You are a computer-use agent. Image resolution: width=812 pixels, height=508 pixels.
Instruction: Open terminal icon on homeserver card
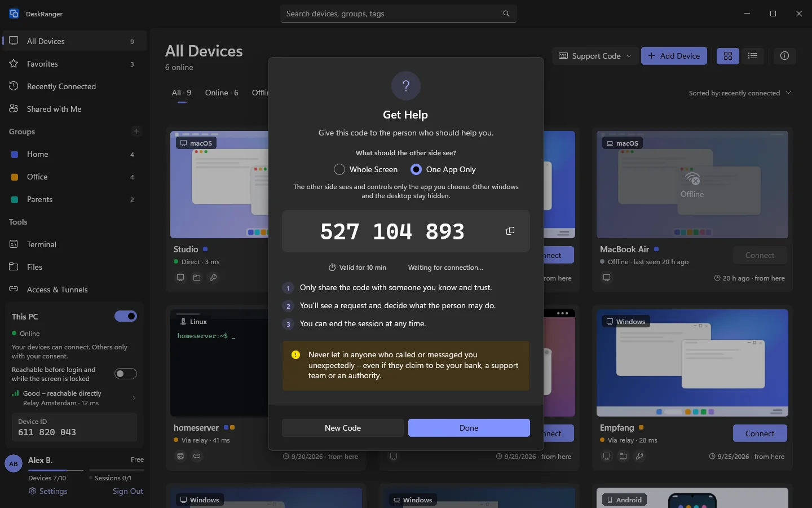click(x=180, y=456)
